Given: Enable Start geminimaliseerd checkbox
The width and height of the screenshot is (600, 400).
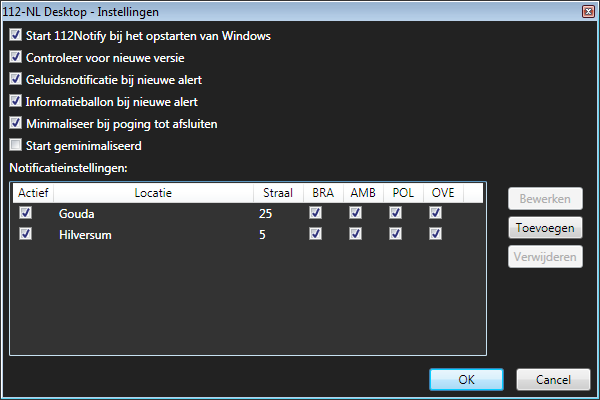Looking at the screenshot, I should (16, 145).
